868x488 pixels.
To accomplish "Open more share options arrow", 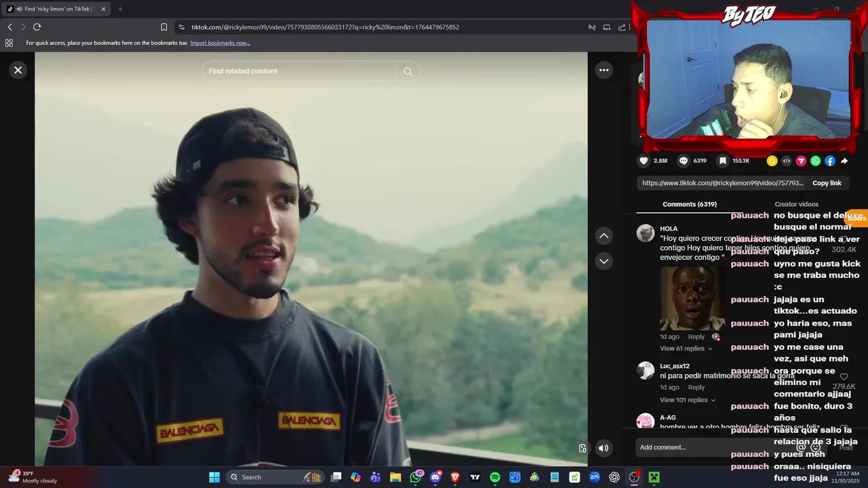I will tap(844, 161).
